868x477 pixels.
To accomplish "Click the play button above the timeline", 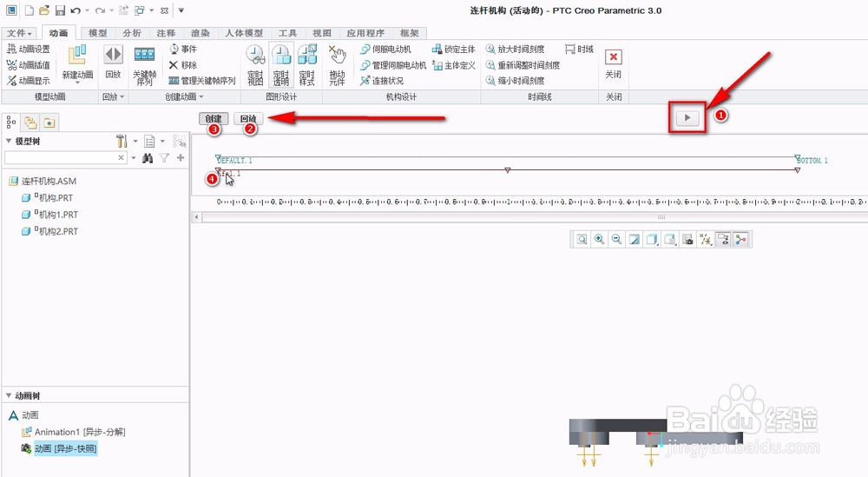I will 687,117.
